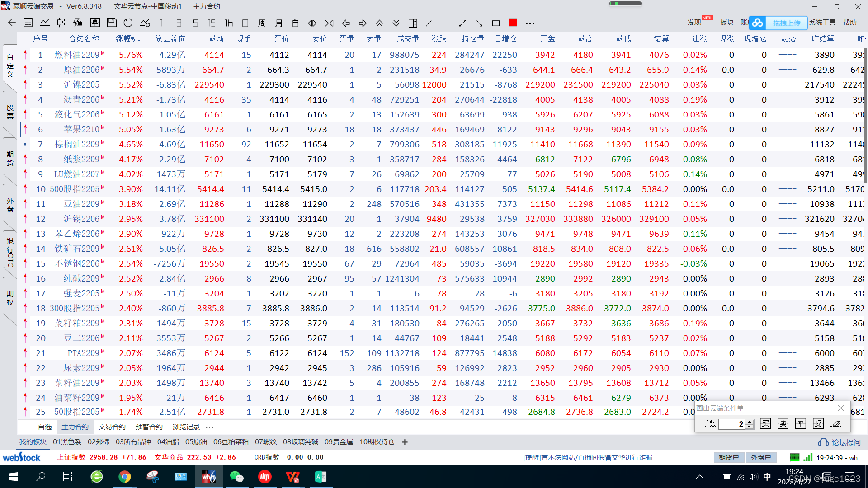
Task: Switch to the 自选 bottom tab
Action: tap(45, 427)
